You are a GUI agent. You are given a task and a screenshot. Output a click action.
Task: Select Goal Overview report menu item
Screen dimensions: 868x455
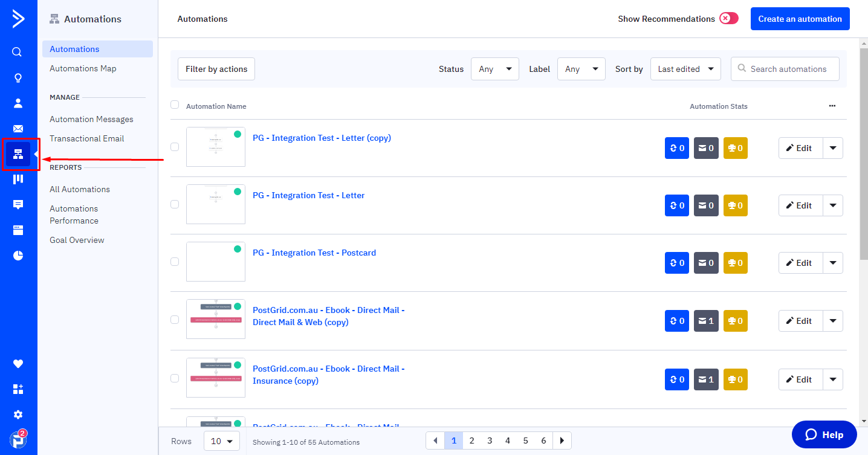[77, 240]
